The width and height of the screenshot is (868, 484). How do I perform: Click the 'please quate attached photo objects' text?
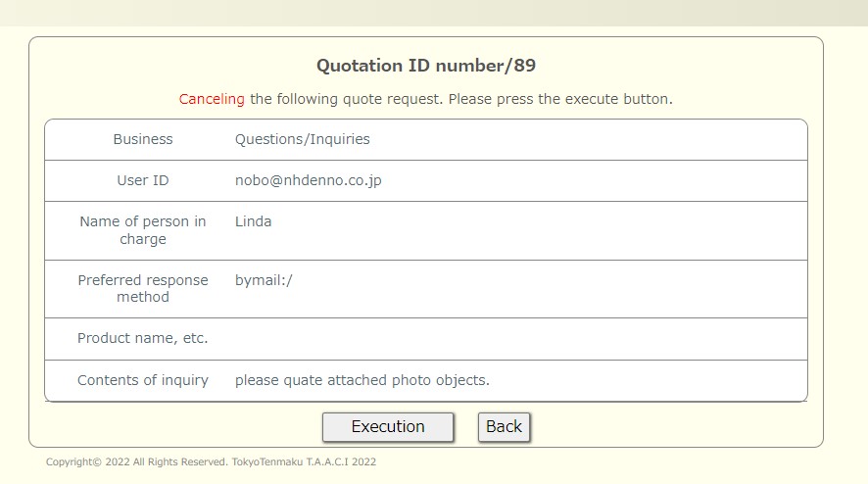pos(362,380)
